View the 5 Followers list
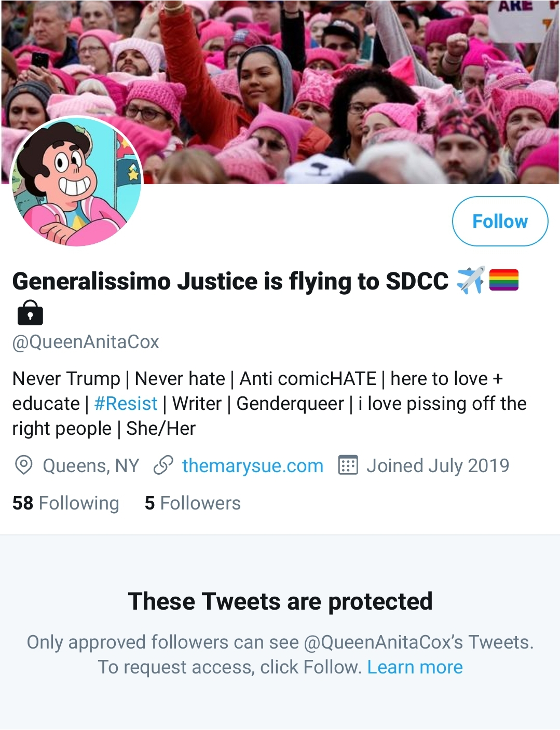Image resolution: width=560 pixels, height=730 pixels. pyautogui.click(x=193, y=503)
